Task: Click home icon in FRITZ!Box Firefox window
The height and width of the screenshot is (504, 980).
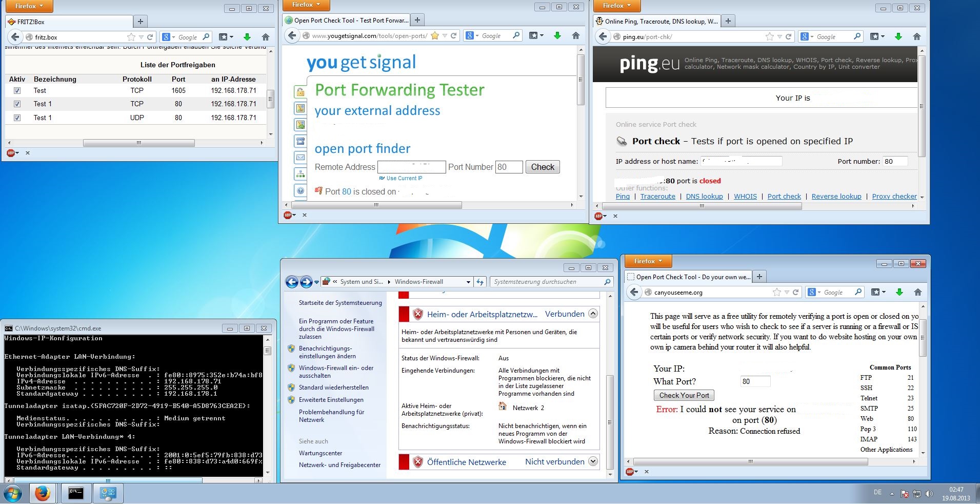Action: pyautogui.click(x=265, y=37)
